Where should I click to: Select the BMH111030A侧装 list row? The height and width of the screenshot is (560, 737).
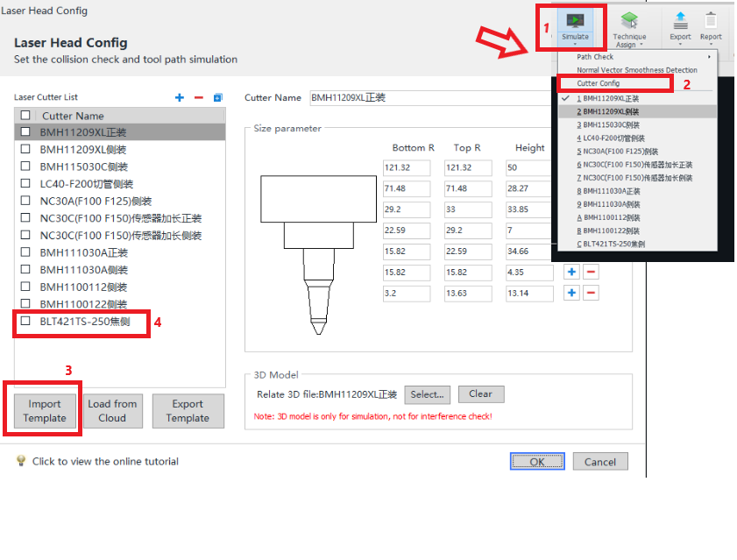(x=120, y=270)
